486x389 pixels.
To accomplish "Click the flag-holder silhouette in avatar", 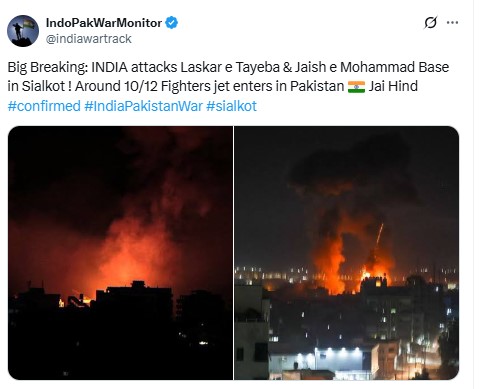I will [x=18, y=31].
